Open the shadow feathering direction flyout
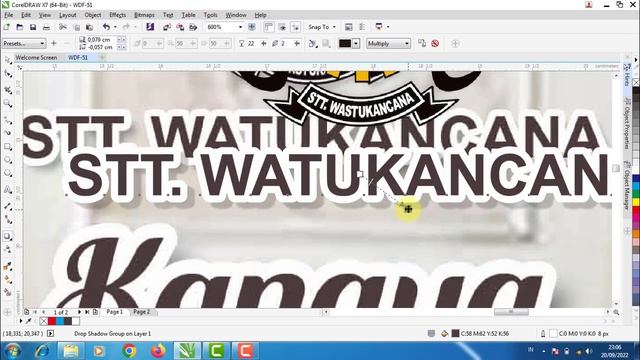 point(313,43)
